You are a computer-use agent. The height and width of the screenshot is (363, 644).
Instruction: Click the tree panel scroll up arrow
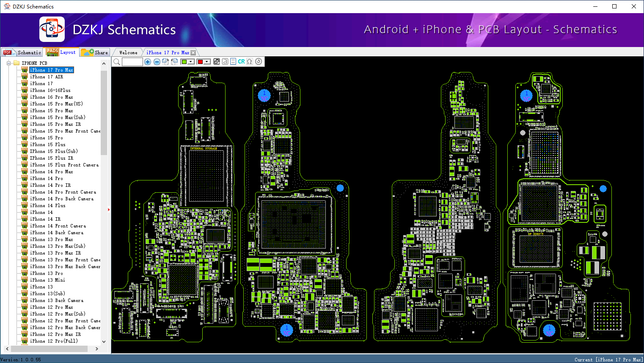(x=104, y=64)
